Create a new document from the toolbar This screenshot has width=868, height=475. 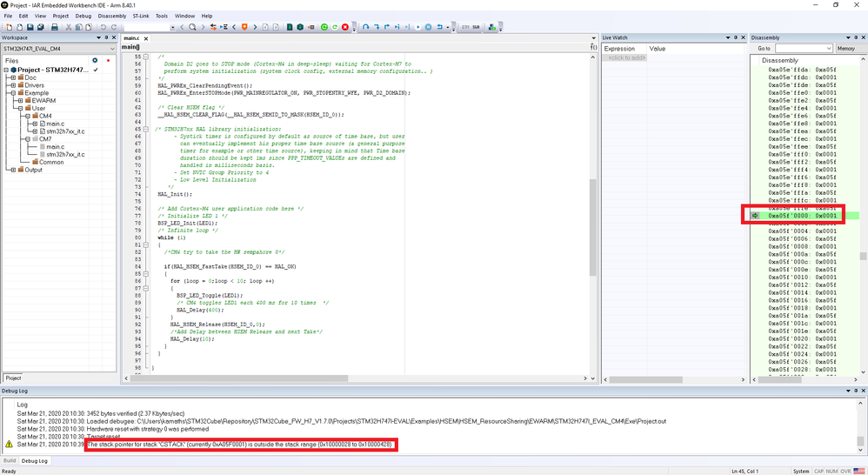click(x=9, y=27)
